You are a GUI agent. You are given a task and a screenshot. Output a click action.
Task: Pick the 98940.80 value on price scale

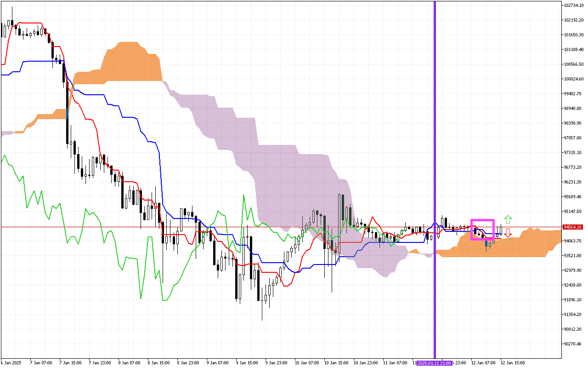(x=573, y=109)
